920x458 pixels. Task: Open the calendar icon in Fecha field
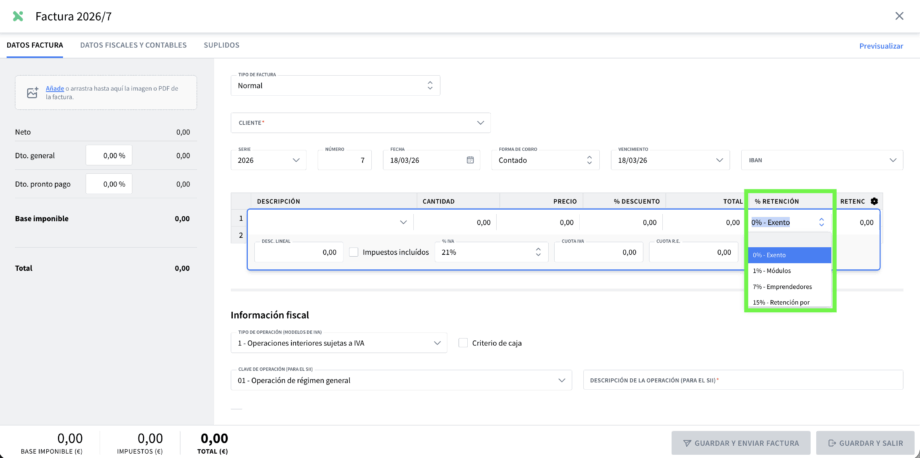(470, 160)
